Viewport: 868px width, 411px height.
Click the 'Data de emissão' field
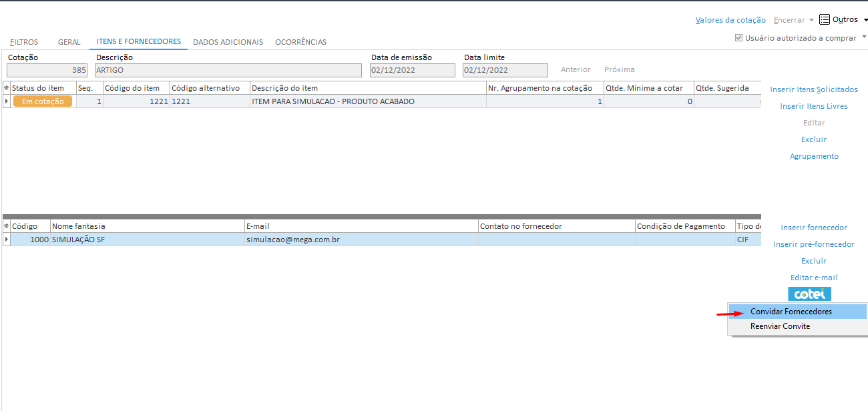[x=413, y=70]
